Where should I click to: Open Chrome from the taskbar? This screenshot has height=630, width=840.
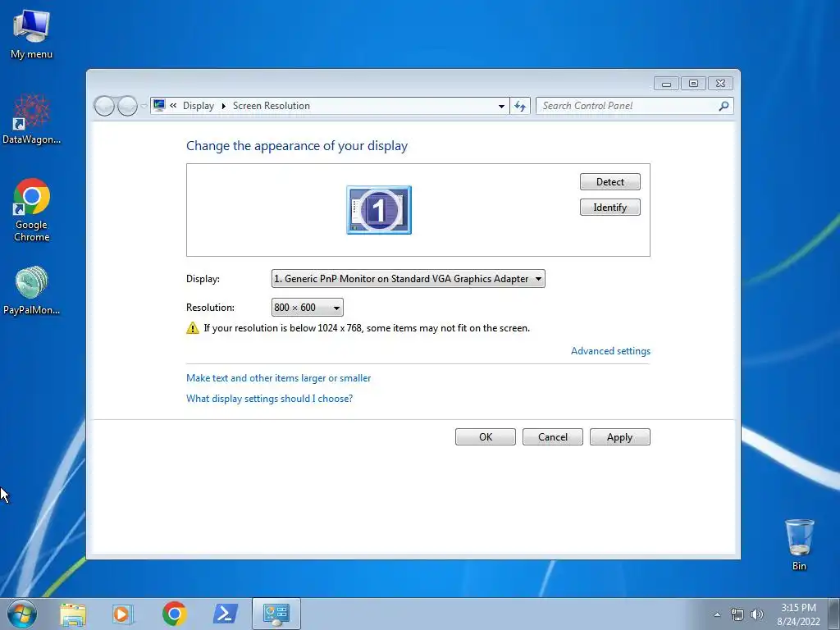click(x=174, y=614)
